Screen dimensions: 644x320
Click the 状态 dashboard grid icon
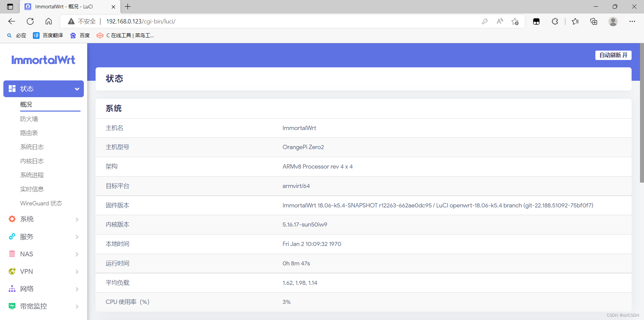(12, 88)
